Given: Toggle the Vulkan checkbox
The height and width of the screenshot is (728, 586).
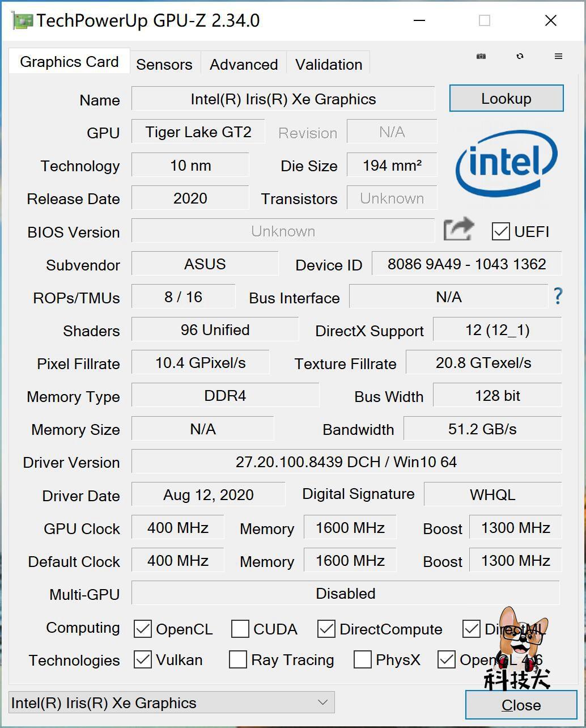Looking at the screenshot, I should [143, 659].
